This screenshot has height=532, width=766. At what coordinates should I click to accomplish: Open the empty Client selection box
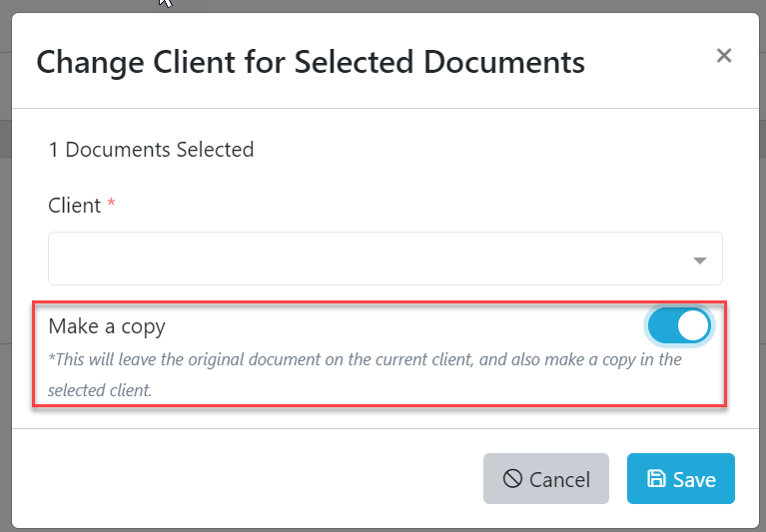[370, 260]
